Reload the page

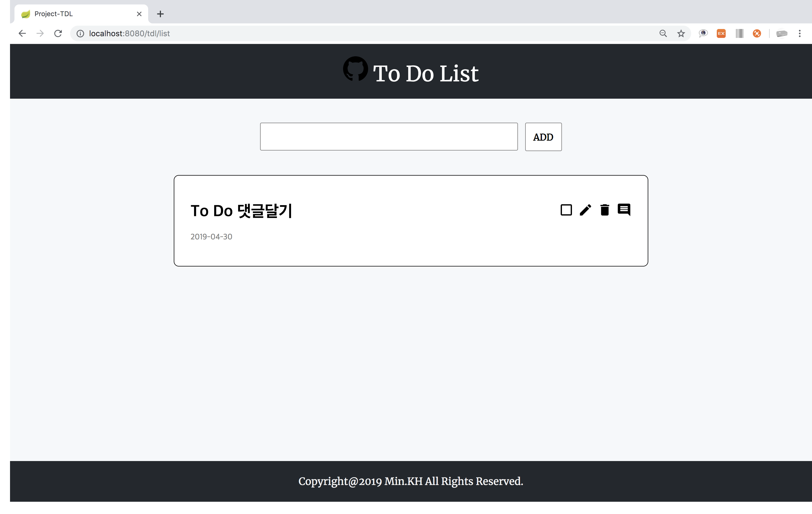(58, 33)
